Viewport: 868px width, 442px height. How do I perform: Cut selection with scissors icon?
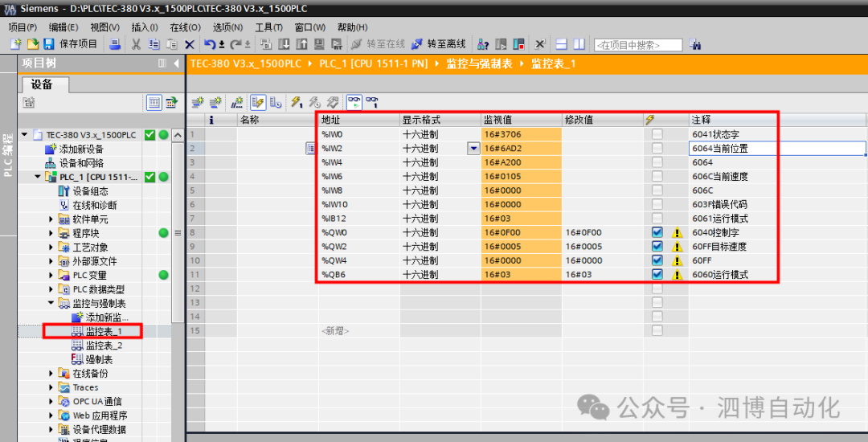pos(136,44)
